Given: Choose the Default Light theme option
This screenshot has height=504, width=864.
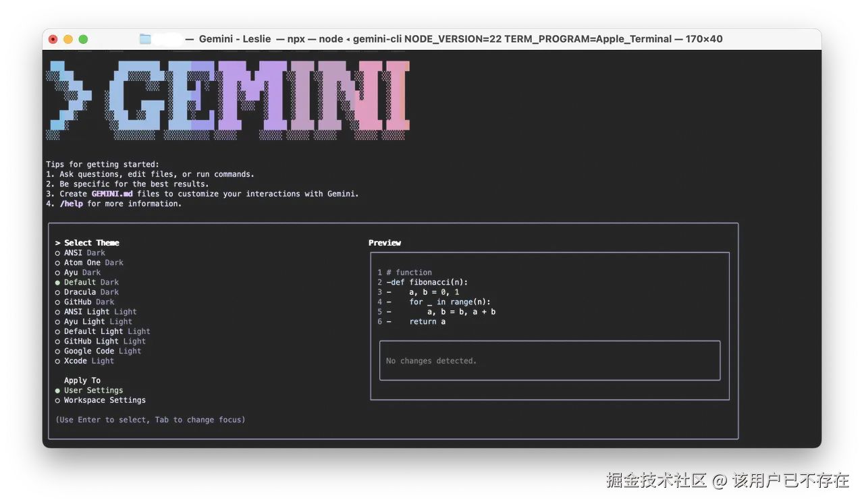Looking at the screenshot, I should 103,331.
